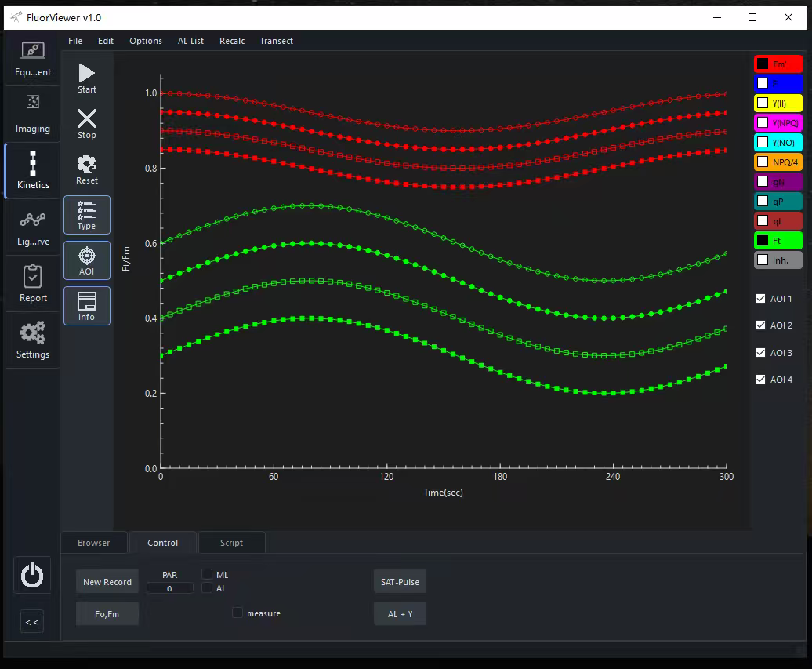Switch to the Imaging sidebar section
812x669 pixels.
[32, 114]
